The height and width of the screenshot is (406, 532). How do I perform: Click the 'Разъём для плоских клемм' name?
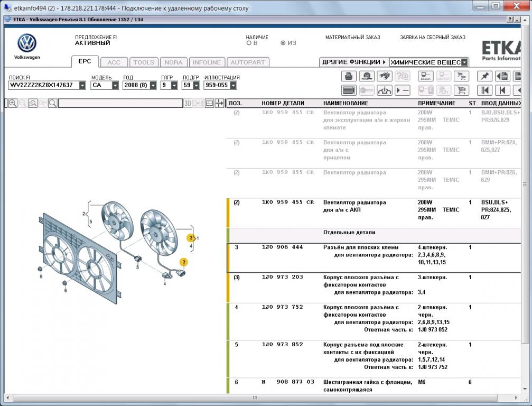[x=361, y=247]
